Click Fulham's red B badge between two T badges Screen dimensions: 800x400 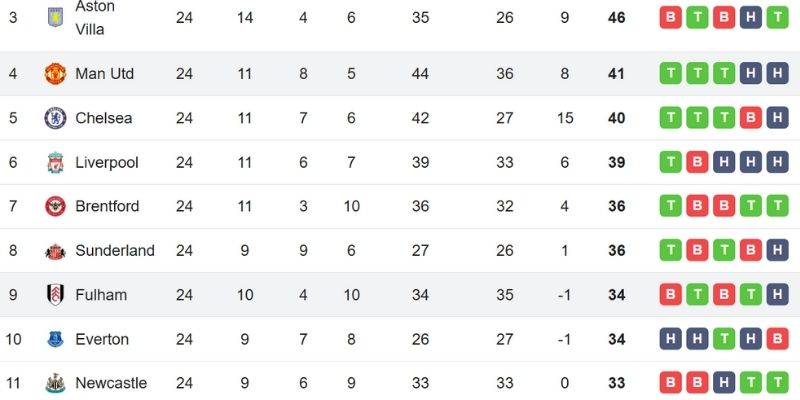[x=724, y=295]
